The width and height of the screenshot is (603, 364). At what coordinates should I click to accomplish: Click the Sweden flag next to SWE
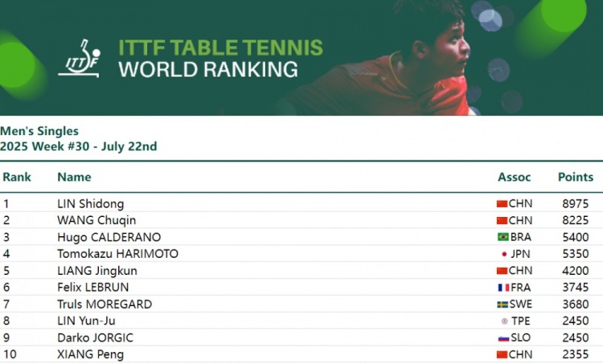coord(503,305)
